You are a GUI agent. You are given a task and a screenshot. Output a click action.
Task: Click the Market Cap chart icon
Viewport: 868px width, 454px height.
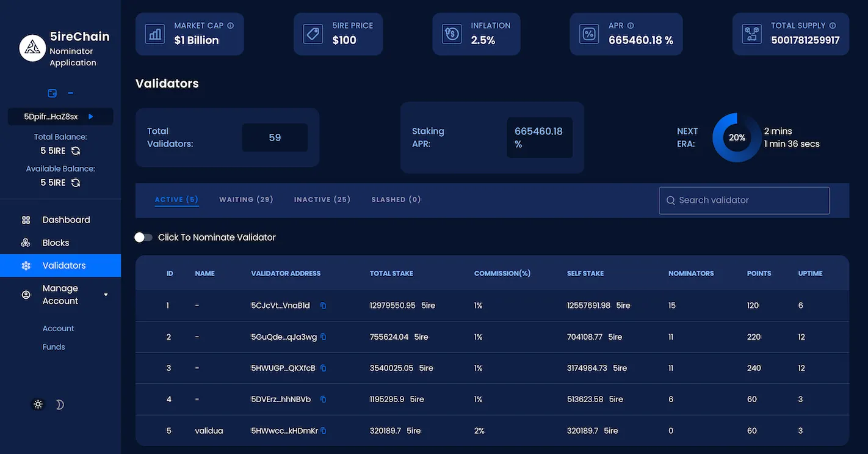click(155, 34)
